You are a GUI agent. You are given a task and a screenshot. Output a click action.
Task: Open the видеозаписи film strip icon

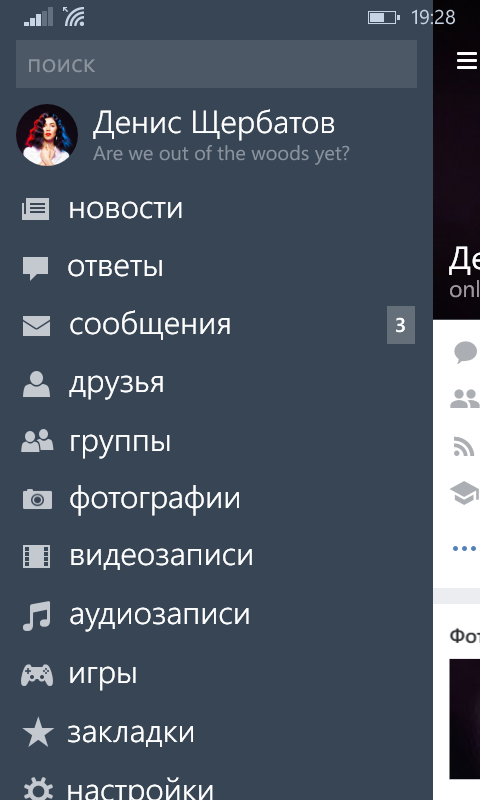pos(37,556)
